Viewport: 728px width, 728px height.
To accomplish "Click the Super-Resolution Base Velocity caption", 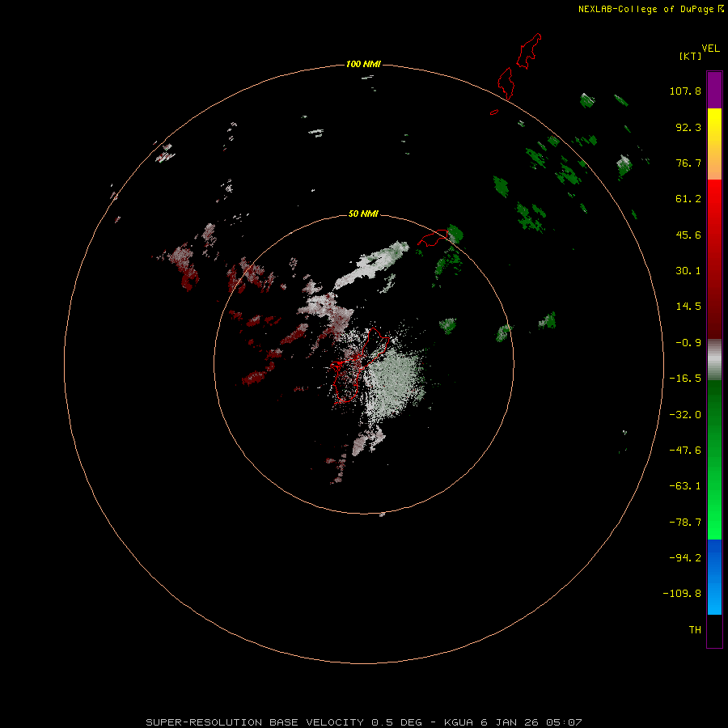I will (364, 722).
